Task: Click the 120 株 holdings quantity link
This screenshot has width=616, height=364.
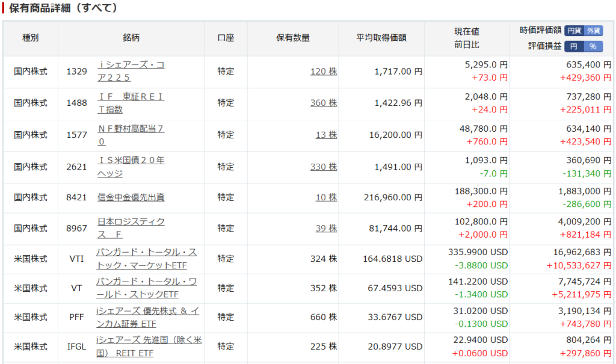Action: point(324,72)
